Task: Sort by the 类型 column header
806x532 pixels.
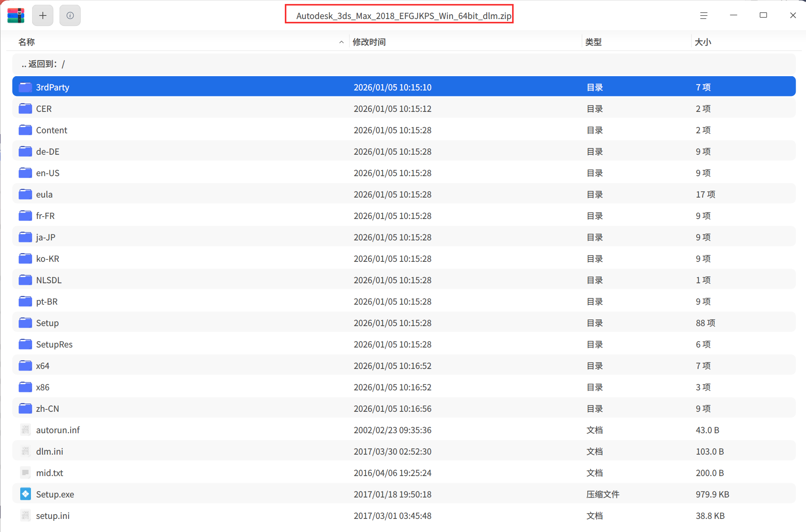Action: click(x=593, y=42)
